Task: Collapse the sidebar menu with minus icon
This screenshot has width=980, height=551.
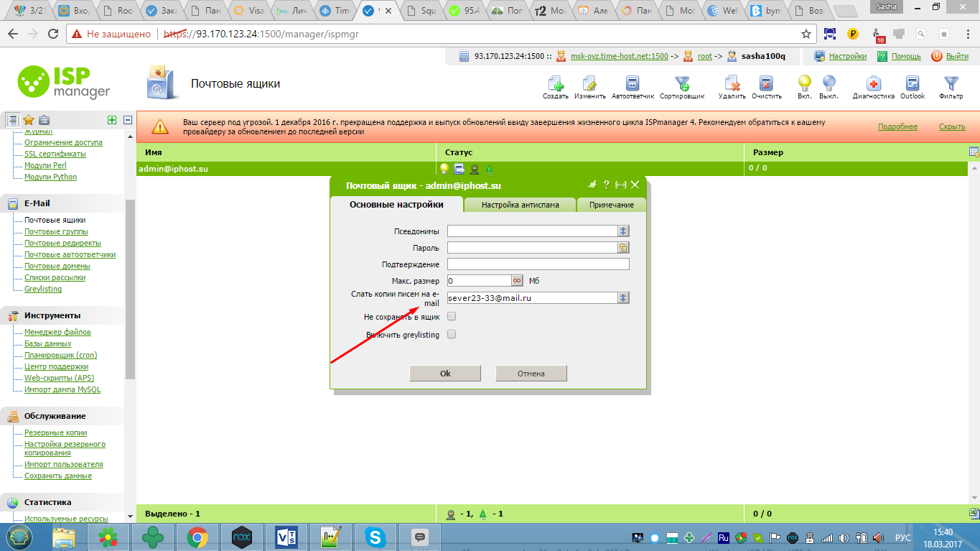Action: [128, 120]
